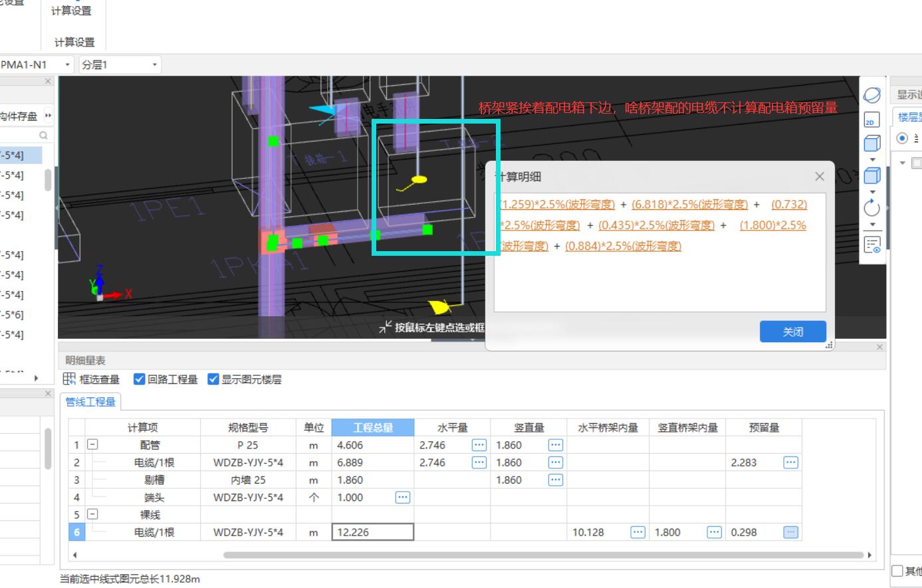Open ellipsis for 配管 竖直量 1.860

556,445
